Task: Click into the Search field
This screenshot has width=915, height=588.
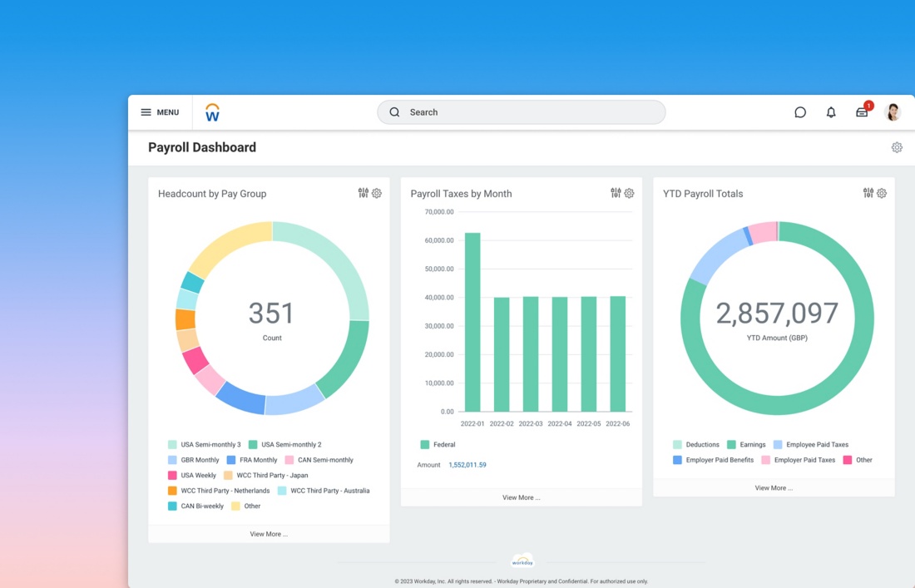Action: [521, 112]
